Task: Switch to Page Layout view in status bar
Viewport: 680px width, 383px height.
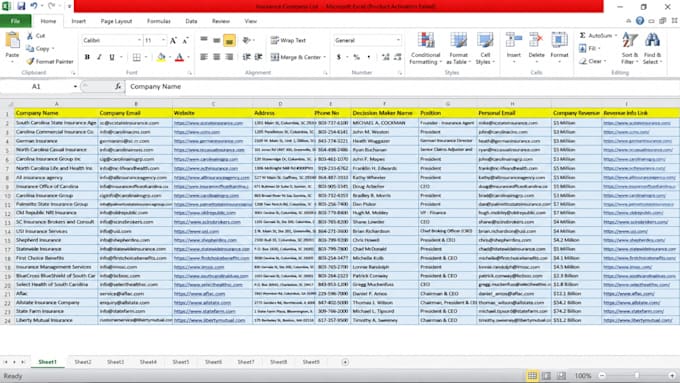Action: pyautogui.click(x=546, y=376)
